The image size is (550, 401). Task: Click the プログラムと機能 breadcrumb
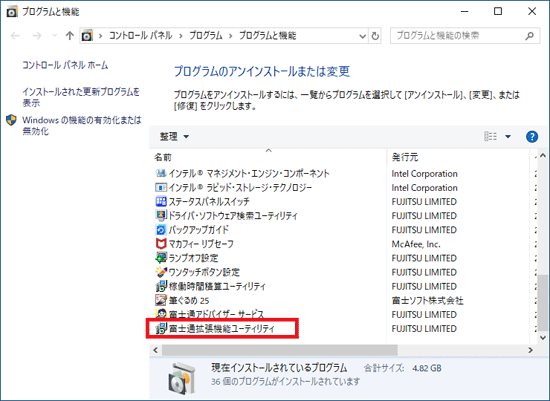coord(268,35)
